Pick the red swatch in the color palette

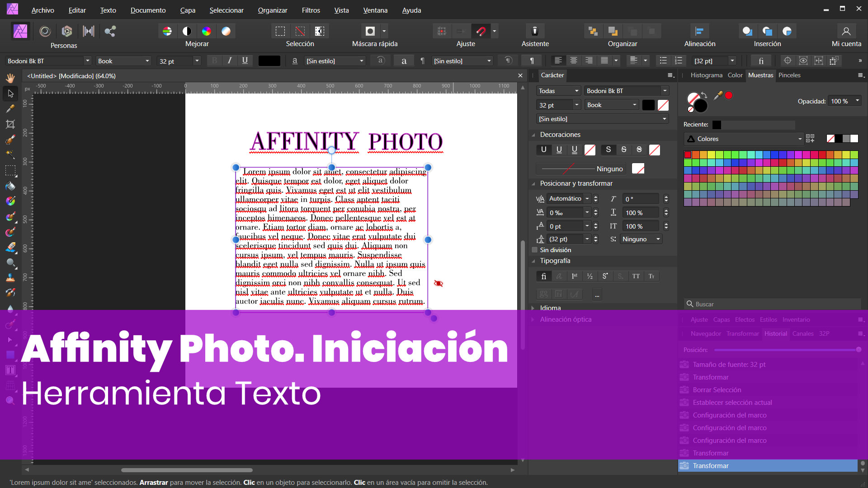(x=688, y=155)
